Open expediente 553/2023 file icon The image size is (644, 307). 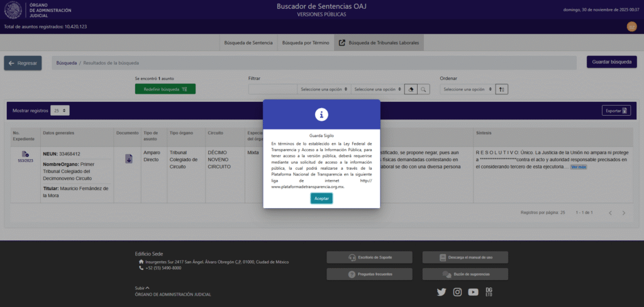point(25,154)
